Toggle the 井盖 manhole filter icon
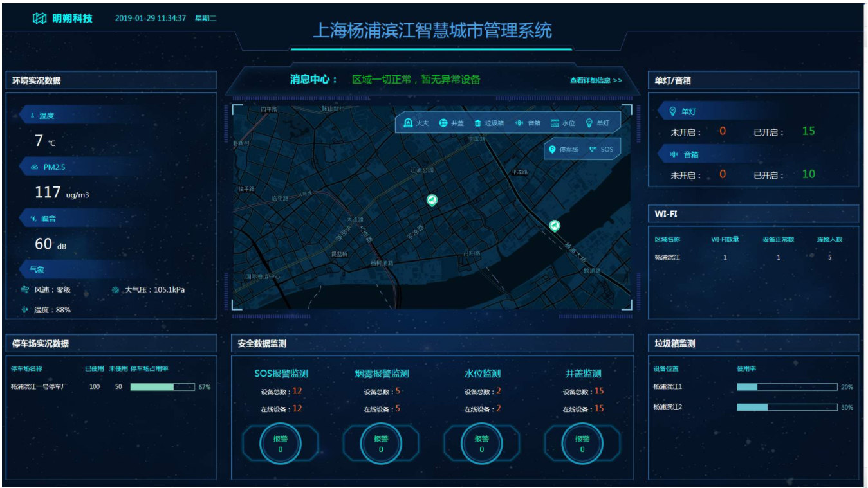 (443, 123)
